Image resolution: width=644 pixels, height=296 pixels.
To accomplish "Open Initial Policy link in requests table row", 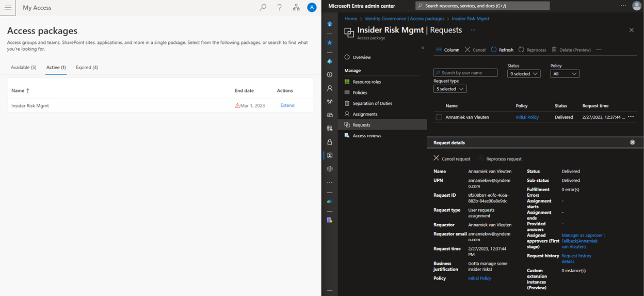I will 527,117.
